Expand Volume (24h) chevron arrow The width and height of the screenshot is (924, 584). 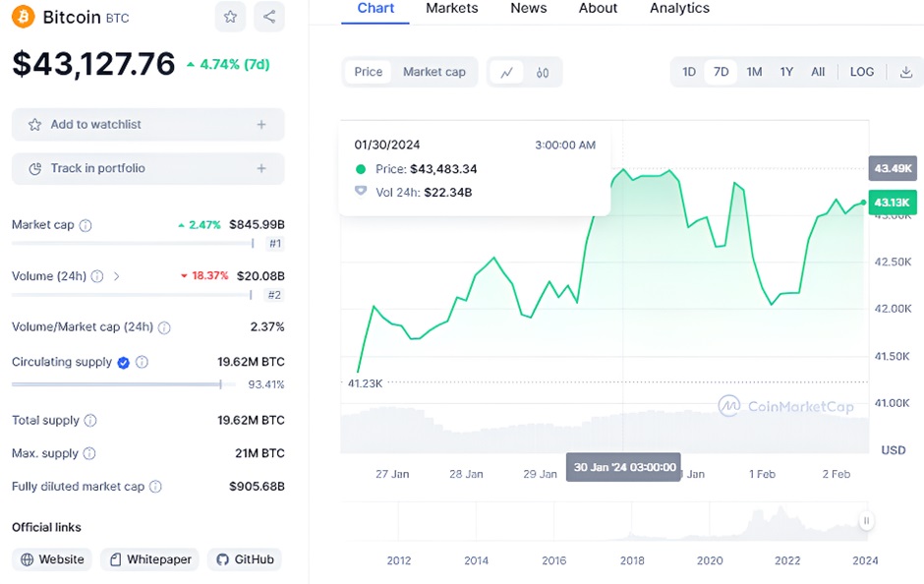(x=117, y=276)
